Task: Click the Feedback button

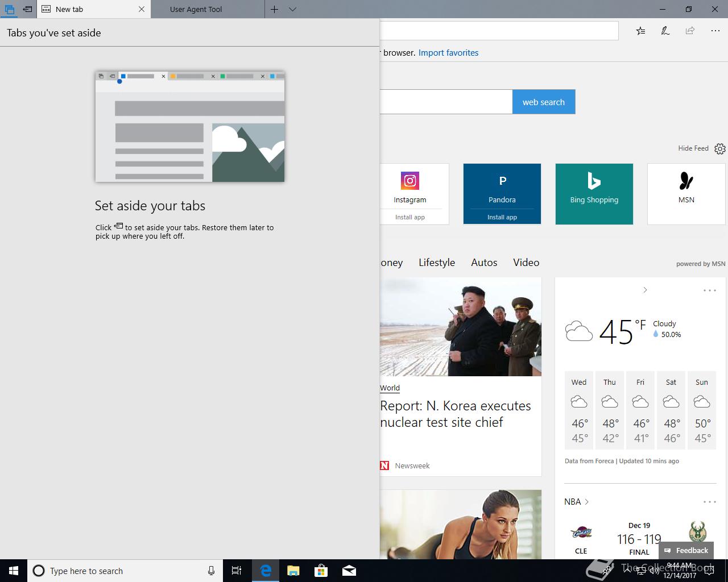Action: 686,550
